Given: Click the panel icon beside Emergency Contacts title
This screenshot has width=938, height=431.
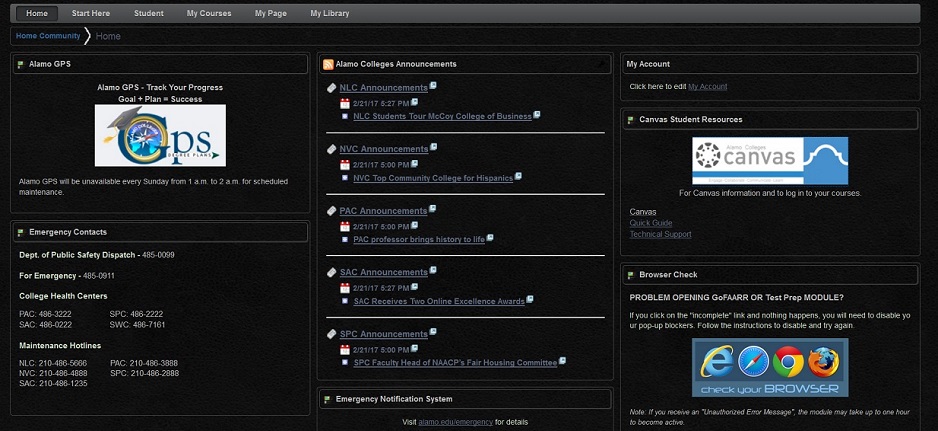Looking at the screenshot, I should coord(21,232).
